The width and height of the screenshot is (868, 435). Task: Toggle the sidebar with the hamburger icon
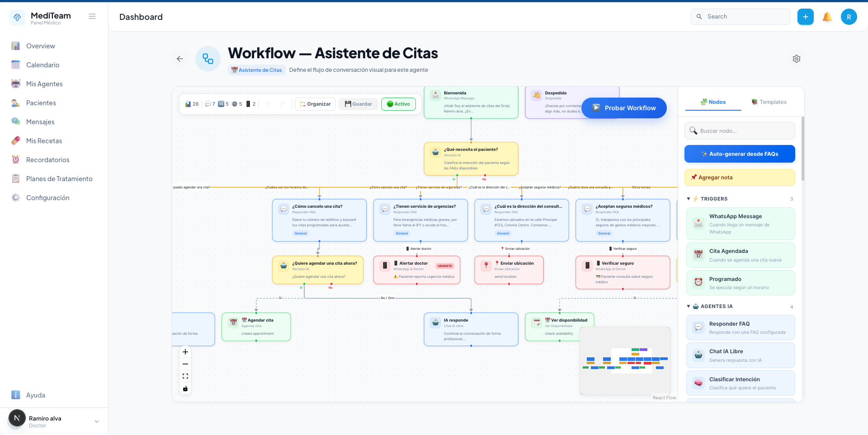point(92,16)
